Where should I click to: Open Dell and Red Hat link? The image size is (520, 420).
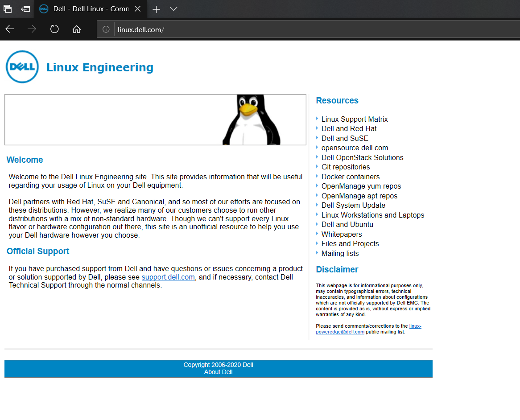pos(349,128)
